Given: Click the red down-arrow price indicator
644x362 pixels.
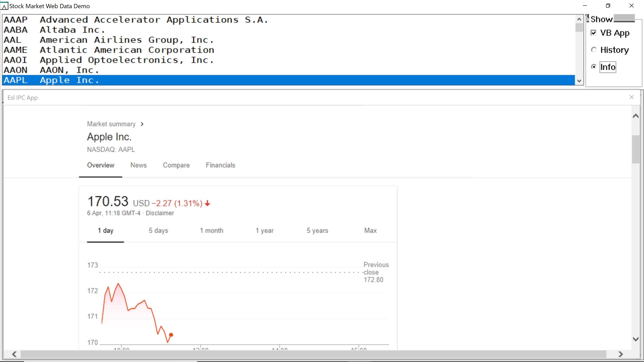Looking at the screenshot, I should (x=207, y=203).
